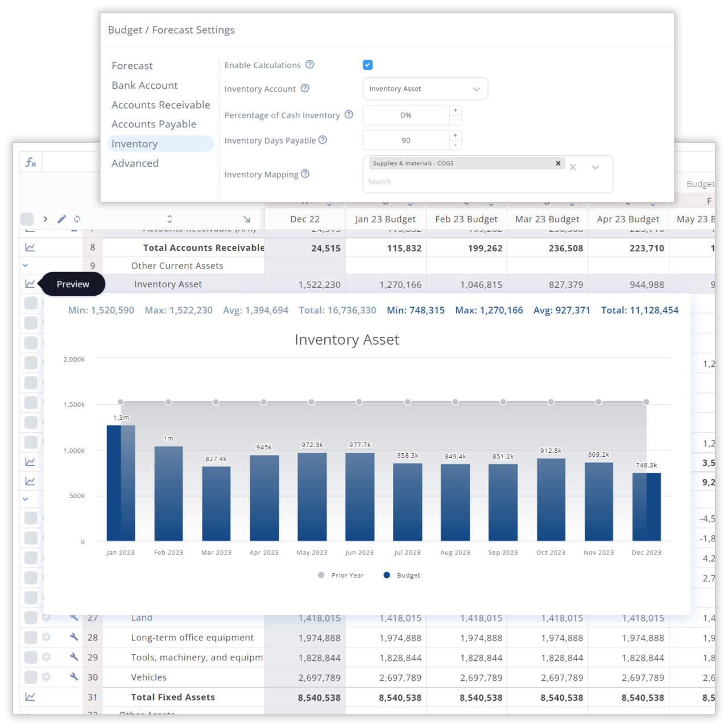728x728 pixels.
Task: Click the help icon next to Inventory Days Payable
Action: (323, 140)
